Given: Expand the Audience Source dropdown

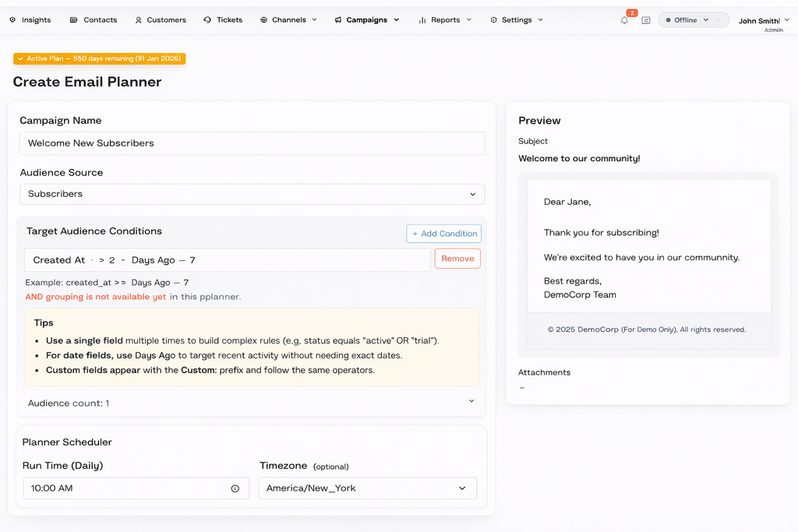Looking at the screenshot, I should click(x=252, y=194).
